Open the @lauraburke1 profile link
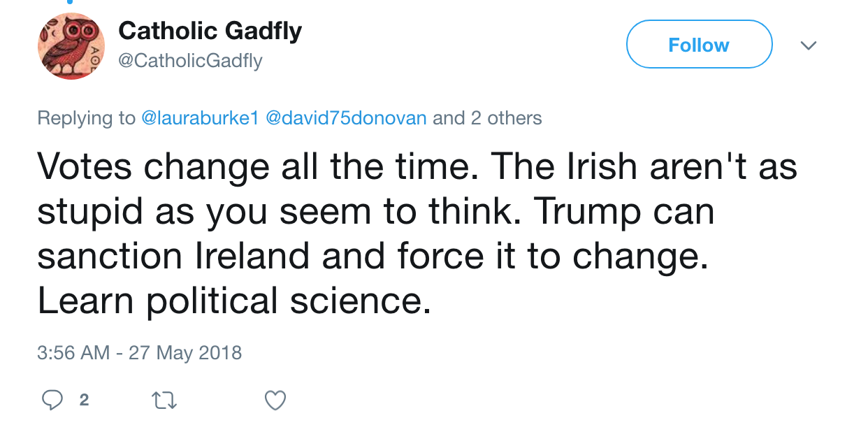Image resolution: width=868 pixels, height=439 pixels. (x=198, y=118)
